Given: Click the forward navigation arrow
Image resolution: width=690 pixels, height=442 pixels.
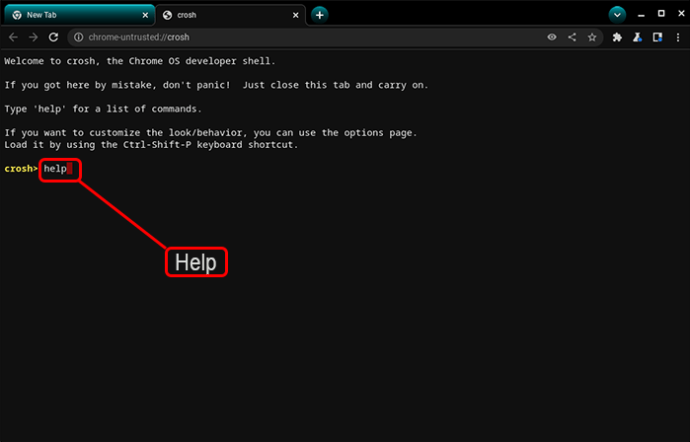Looking at the screenshot, I should tap(34, 37).
